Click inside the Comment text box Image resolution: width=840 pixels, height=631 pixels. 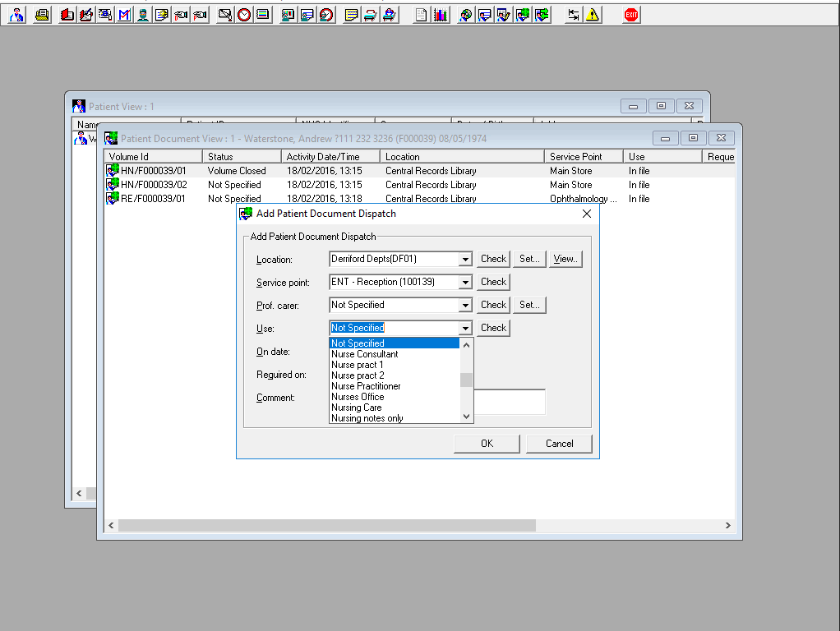click(510, 402)
